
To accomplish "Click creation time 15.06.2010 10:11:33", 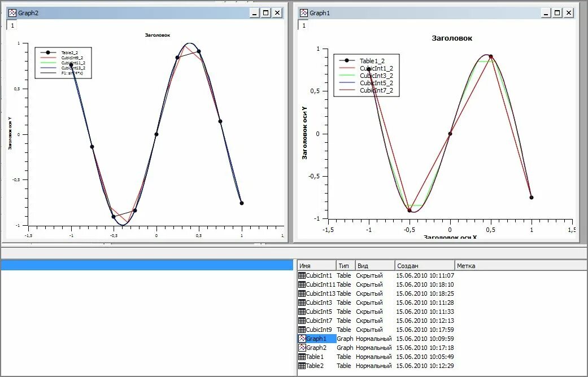I will (425, 312).
